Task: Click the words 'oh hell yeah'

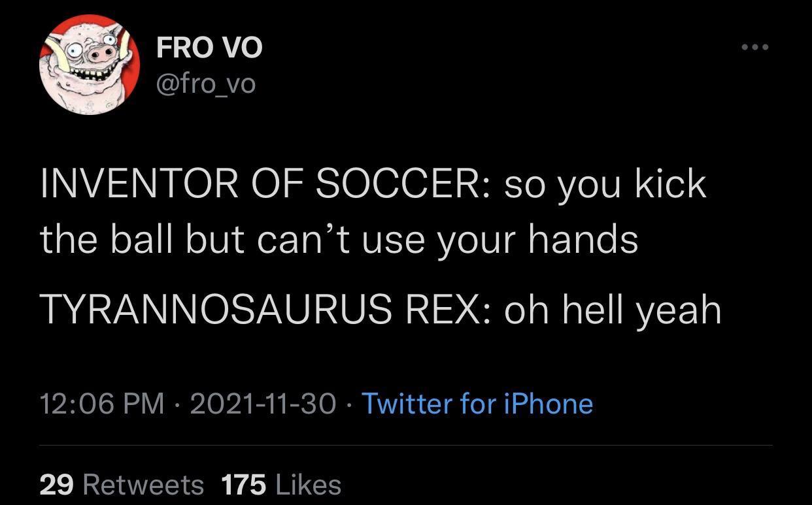Action: click(613, 309)
